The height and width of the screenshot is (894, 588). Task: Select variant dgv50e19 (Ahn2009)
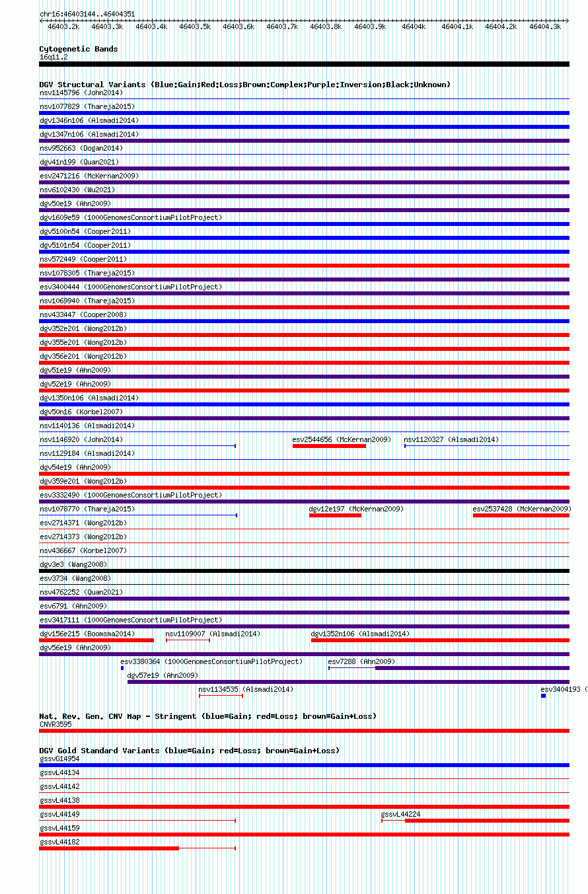pyautogui.click(x=304, y=210)
